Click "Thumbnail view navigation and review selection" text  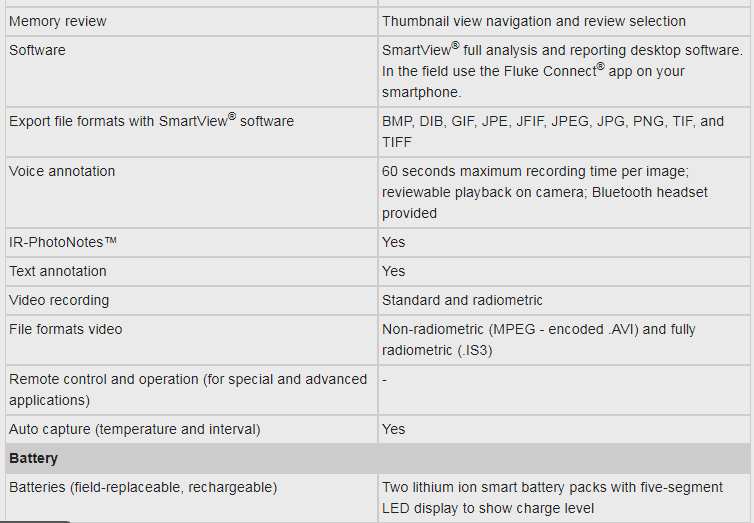click(x=533, y=21)
